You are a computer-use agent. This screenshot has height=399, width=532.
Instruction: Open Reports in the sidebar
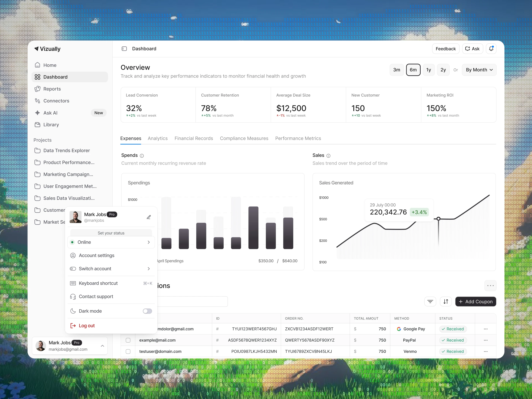click(70, 89)
